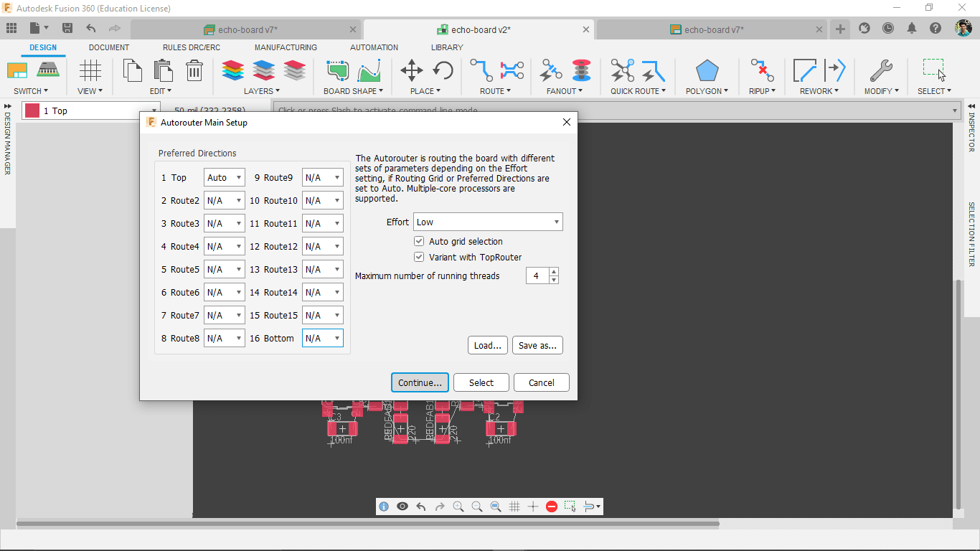Switch to the LIBRARY ribbon tab

pyautogui.click(x=447, y=47)
